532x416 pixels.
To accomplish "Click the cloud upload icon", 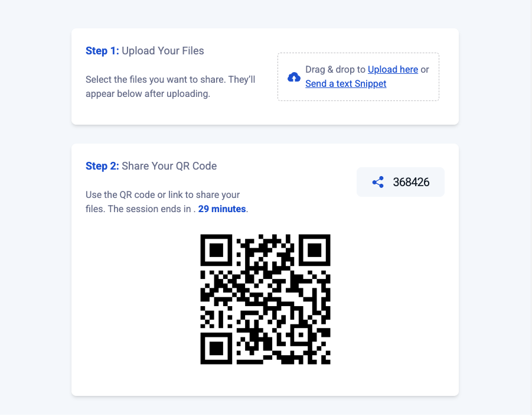I will pos(293,77).
